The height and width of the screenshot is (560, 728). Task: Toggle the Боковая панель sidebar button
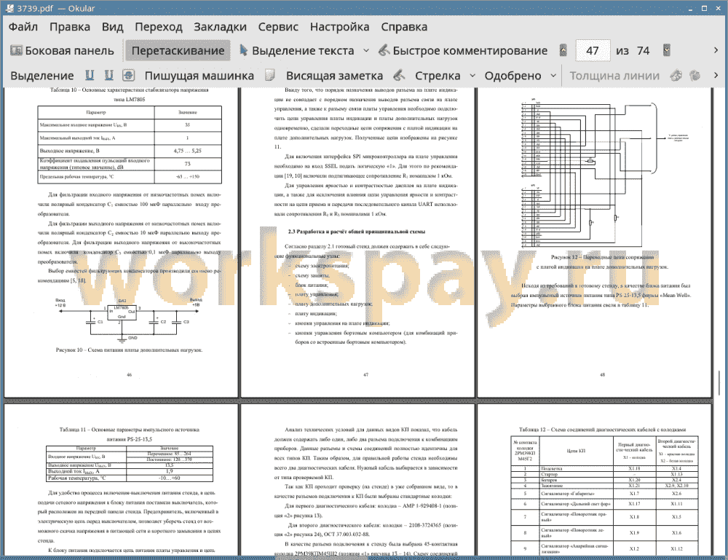coord(62,51)
